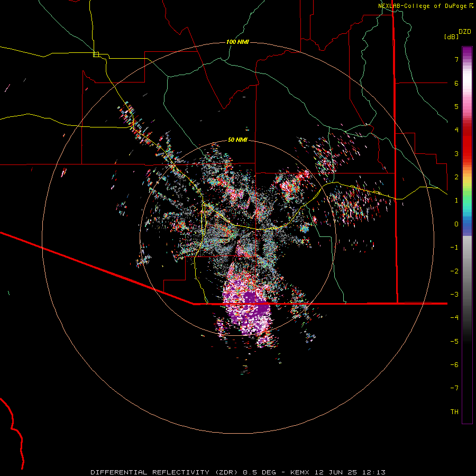Click the 1 dB value on color scale

coord(456,200)
